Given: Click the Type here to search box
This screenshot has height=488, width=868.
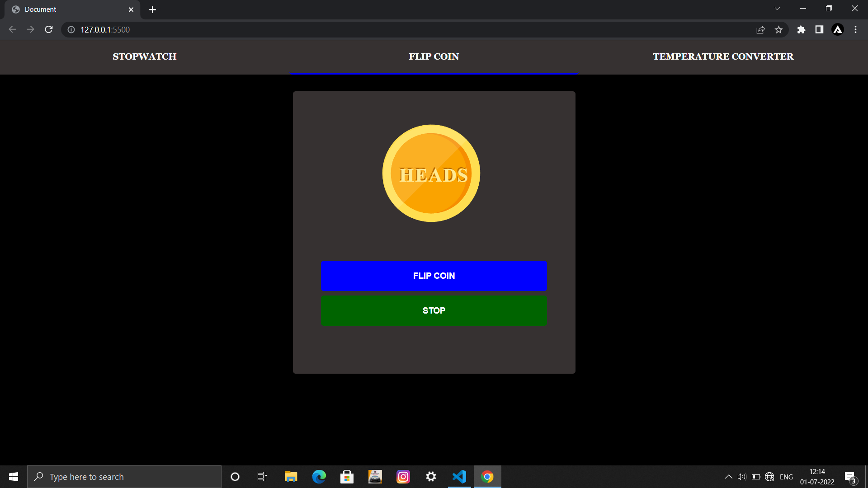Looking at the screenshot, I should click(x=124, y=477).
